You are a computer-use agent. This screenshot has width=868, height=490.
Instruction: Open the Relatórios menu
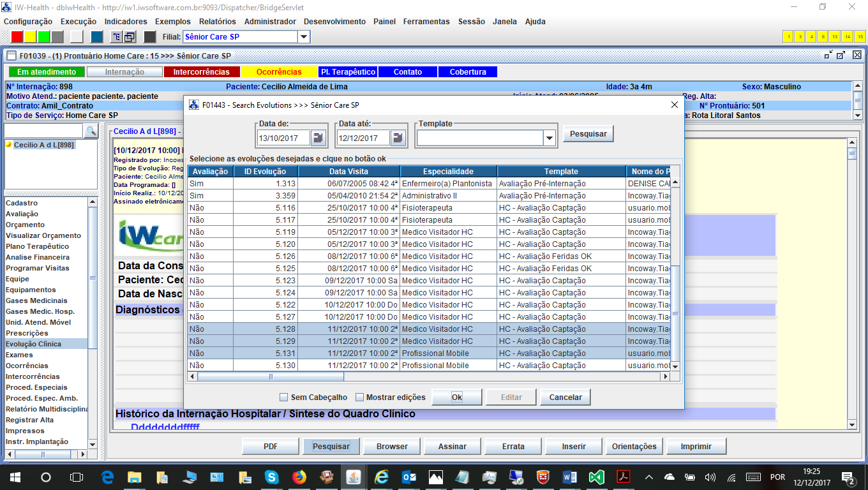(217, 21)
